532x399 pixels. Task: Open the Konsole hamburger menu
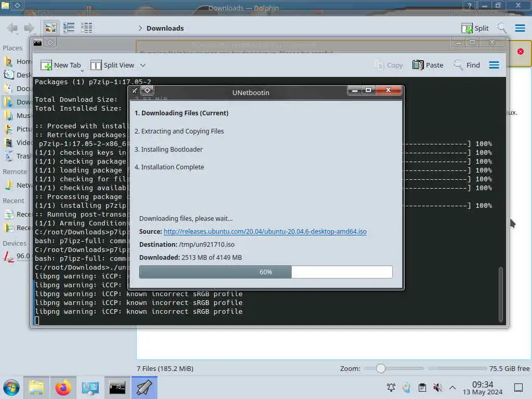click(494, 65)
